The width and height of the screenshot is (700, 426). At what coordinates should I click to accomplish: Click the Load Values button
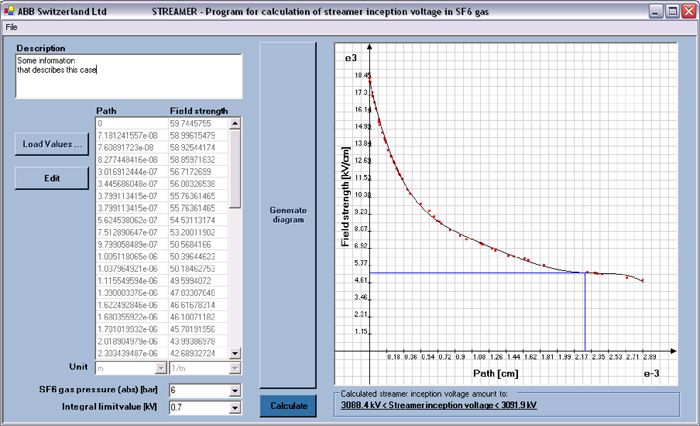[x=52, y=144]
